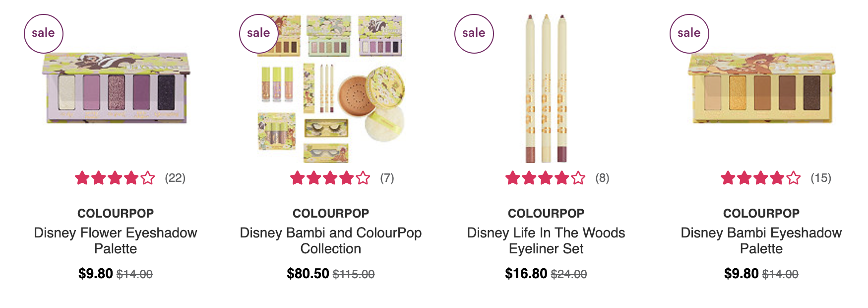
Task: Open Disney Bambi Eyeshadow Palette title link
Action: [761, 240]
